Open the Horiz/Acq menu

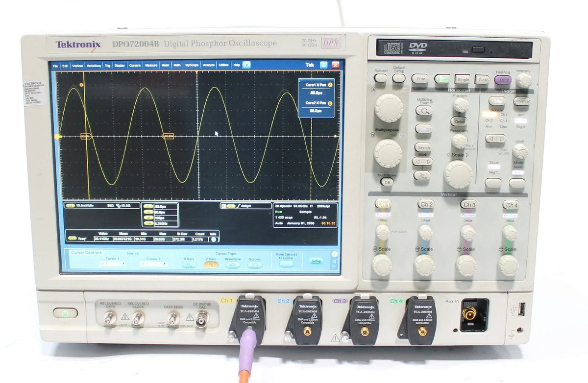tap(94, 65)
